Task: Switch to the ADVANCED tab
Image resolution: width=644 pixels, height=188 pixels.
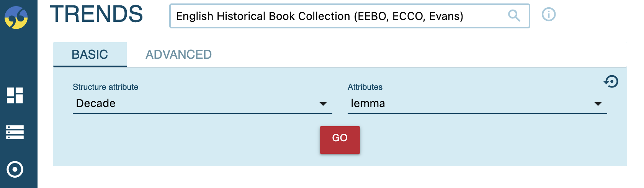Action: [x=178, y=54]
